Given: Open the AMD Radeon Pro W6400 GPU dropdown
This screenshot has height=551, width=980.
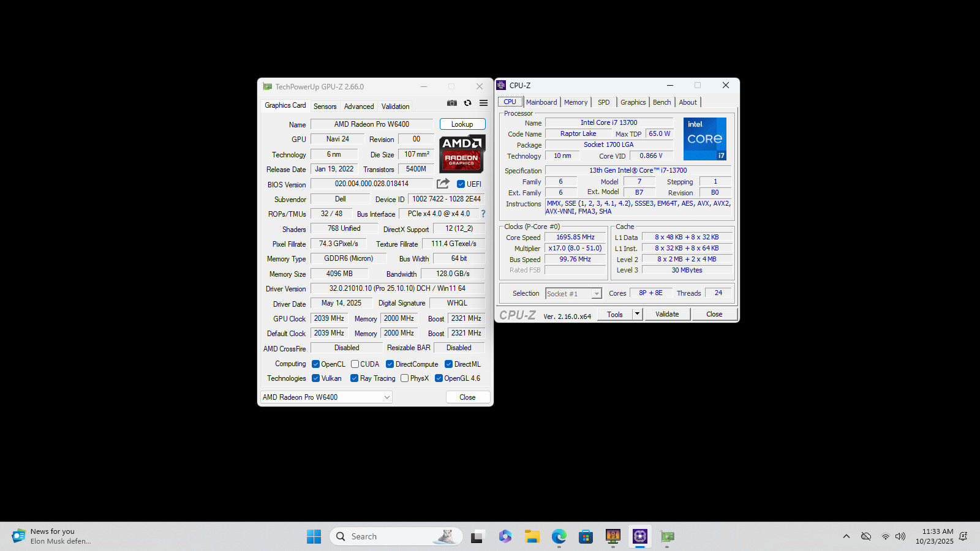Looking at the screenshot, I should (326, 397).
